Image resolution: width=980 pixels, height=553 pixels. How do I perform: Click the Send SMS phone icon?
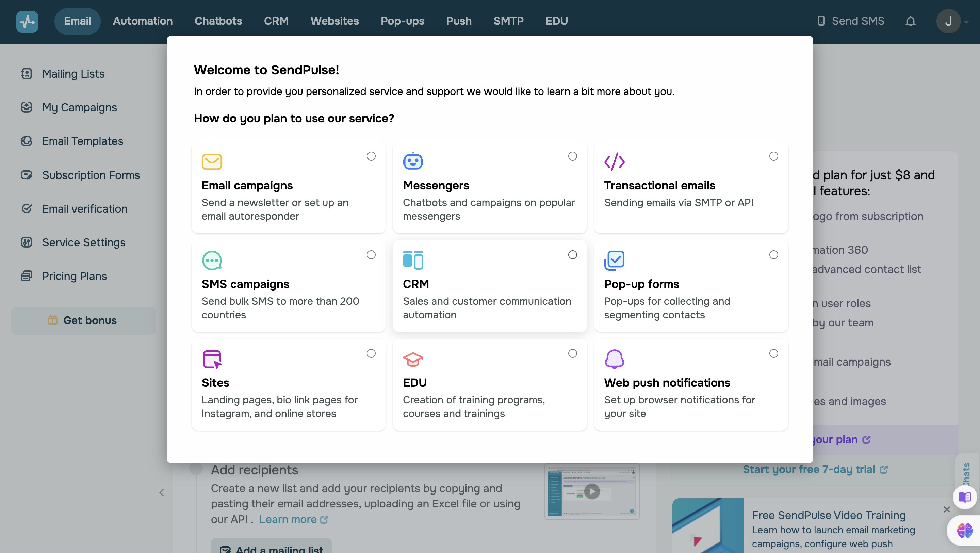pyautogui.click(x=821, y=21)
